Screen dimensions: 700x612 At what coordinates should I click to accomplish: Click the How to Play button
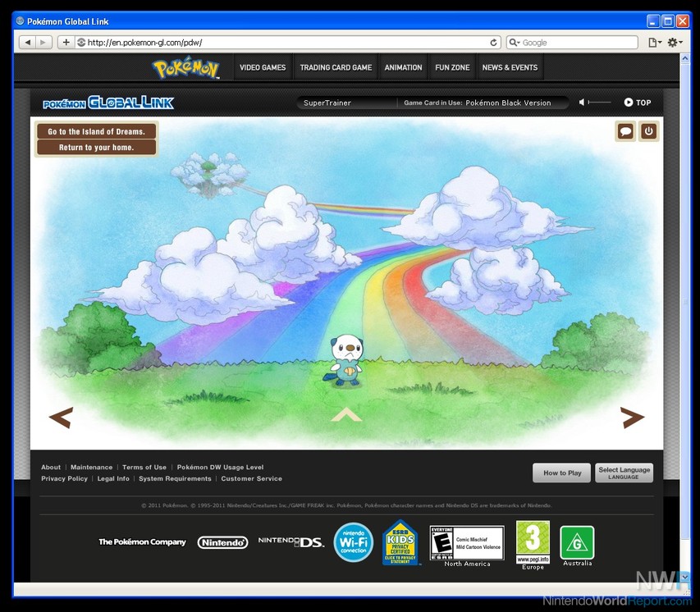[561, 473]
